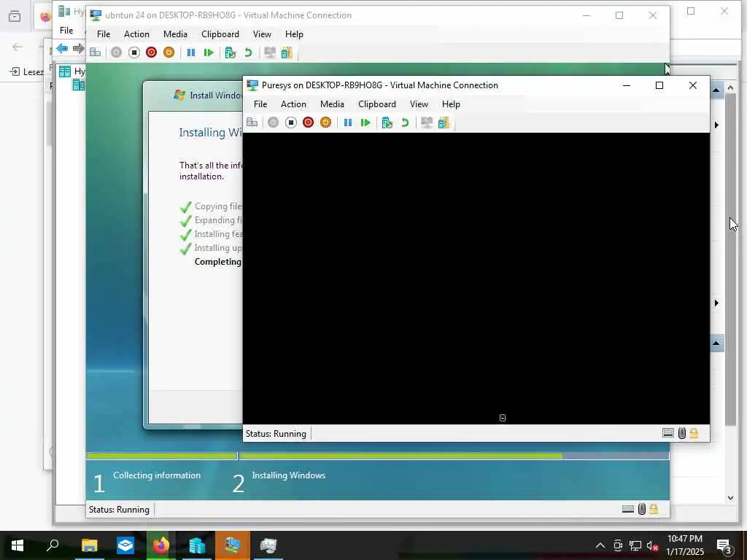Go forward in Hyper-V Manager toolbar

[79, 48]
